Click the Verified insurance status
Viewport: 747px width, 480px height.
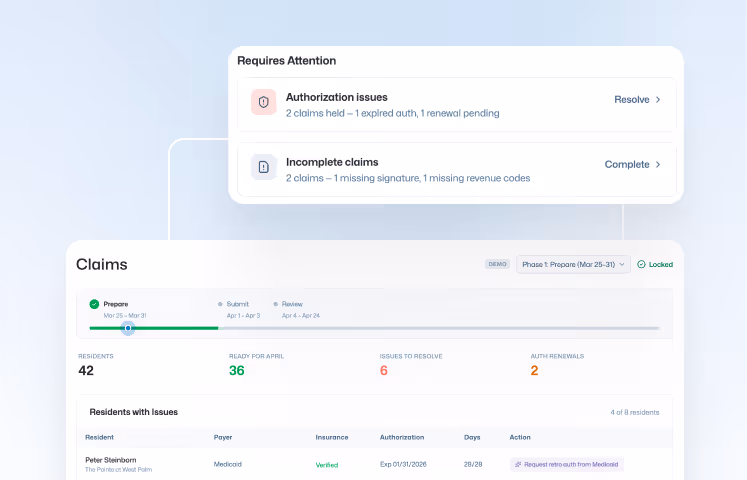click(327, 465)
